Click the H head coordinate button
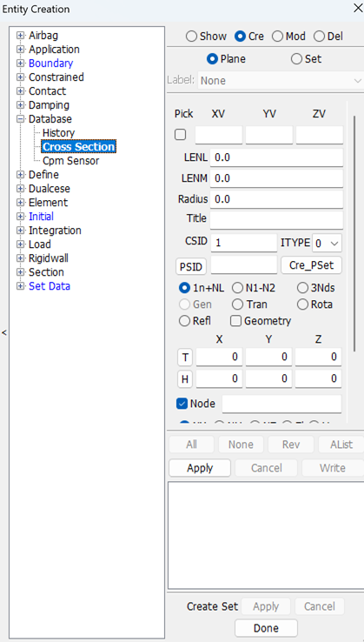This screenshot has height=642, width=364. (x=185, y=379)
